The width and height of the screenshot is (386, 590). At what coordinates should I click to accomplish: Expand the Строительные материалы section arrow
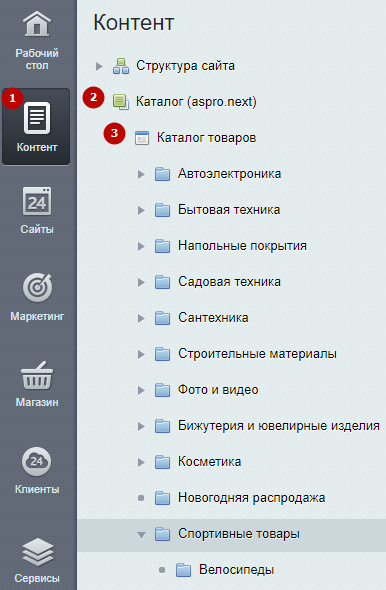coord(141,354)
